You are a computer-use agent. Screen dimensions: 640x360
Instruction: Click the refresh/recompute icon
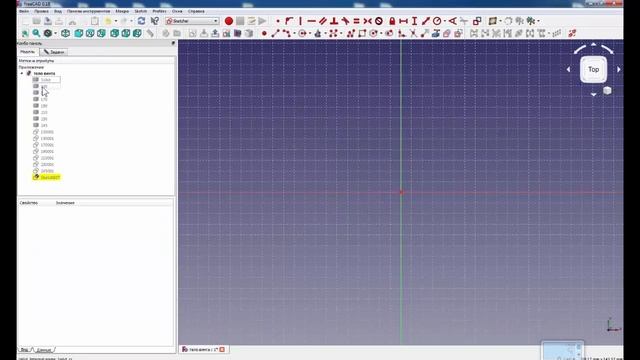[x=141, y=21]
